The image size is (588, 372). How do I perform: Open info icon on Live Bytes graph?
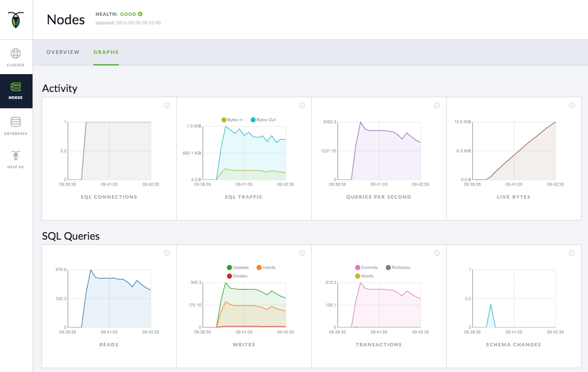(572, 106)
